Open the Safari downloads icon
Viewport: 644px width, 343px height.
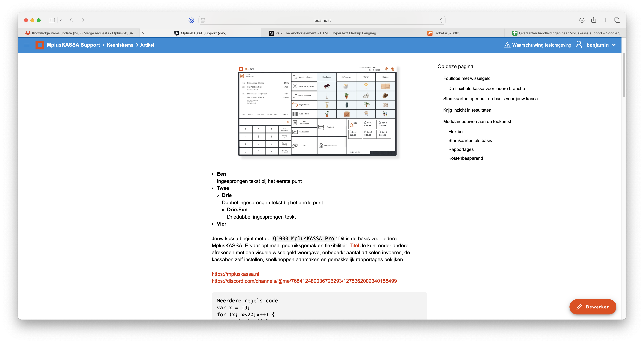pos(582,20)
